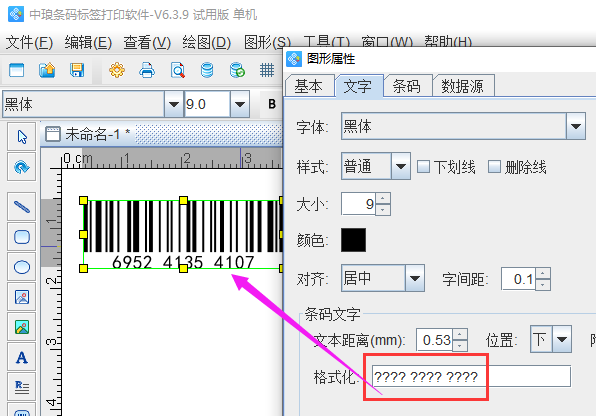Open the 图形(S) menu
The image size is (596, 416).
click(x=267, y=42)
